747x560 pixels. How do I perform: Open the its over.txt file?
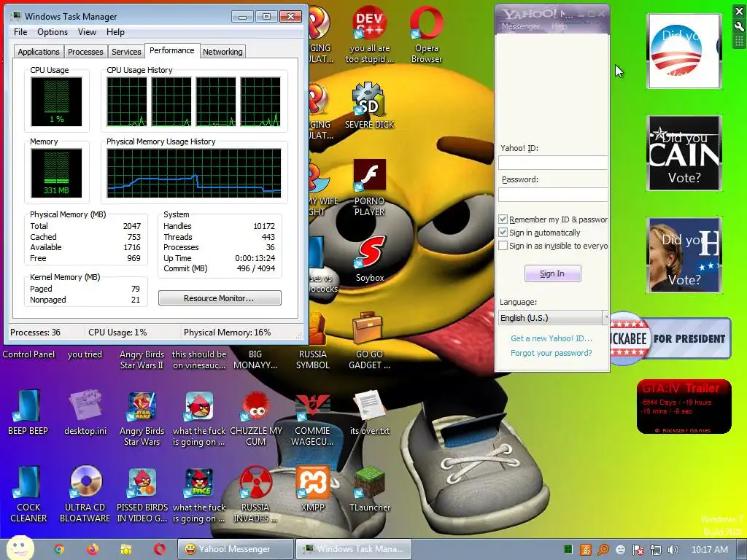[x=370, y=405]
